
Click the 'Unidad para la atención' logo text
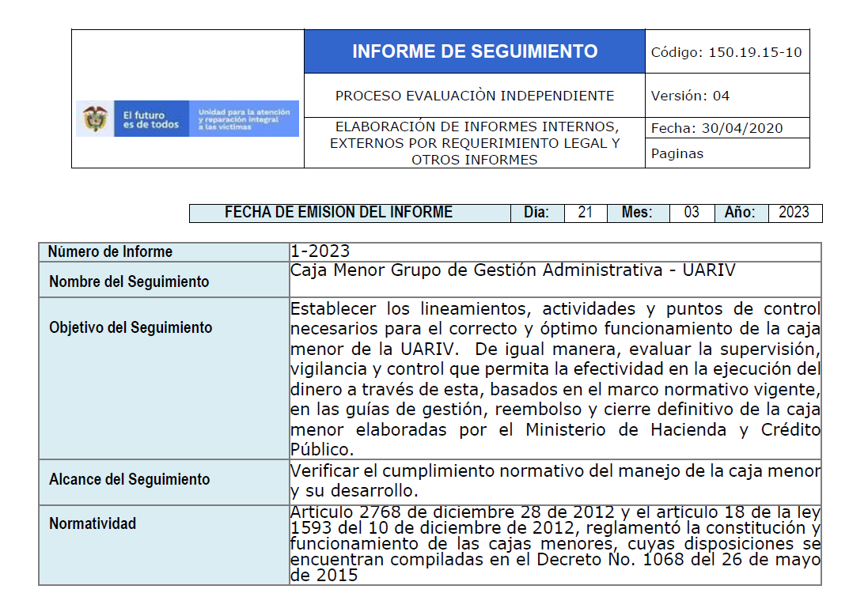click(244, 119)
